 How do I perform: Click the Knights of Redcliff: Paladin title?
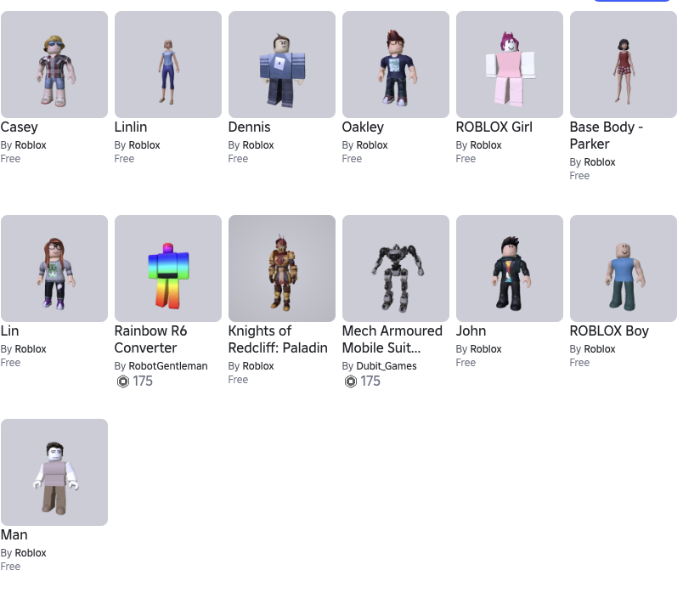[278, 339]
